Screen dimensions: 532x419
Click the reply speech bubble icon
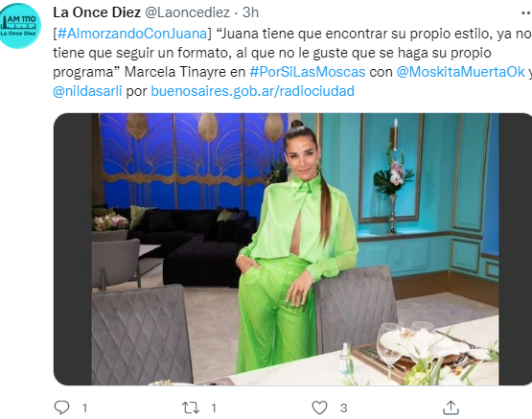point(61,407)
